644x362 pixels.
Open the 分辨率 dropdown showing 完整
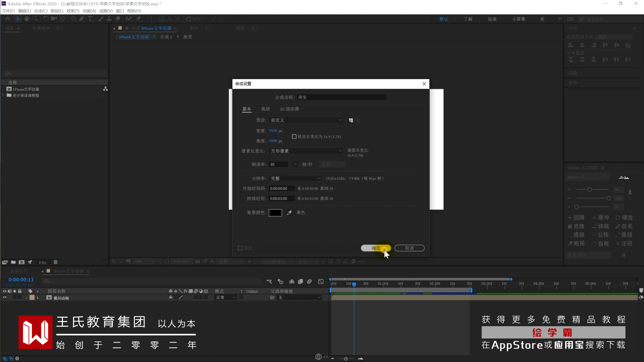click(x=295, y=179)
